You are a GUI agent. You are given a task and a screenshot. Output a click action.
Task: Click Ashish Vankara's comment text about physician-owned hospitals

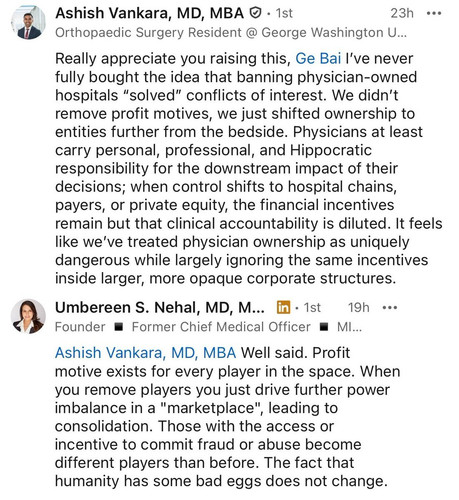tap(249, 168)
